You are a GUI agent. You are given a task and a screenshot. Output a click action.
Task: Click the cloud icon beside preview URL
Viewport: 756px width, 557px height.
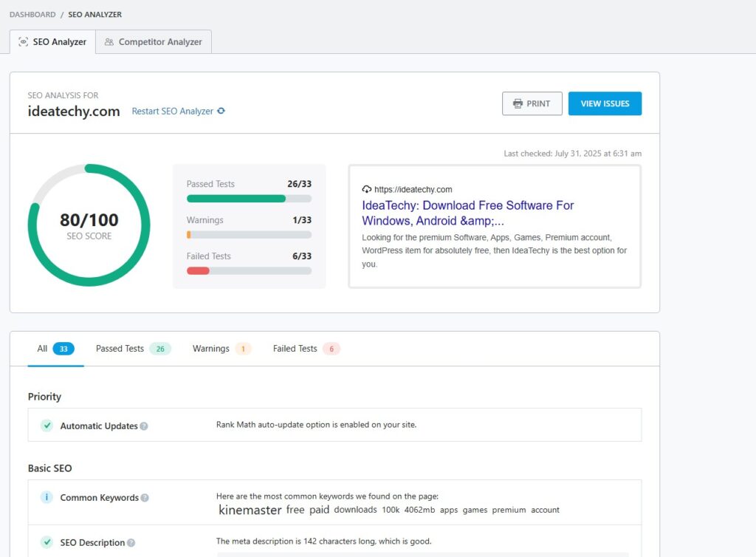(367, 189)
